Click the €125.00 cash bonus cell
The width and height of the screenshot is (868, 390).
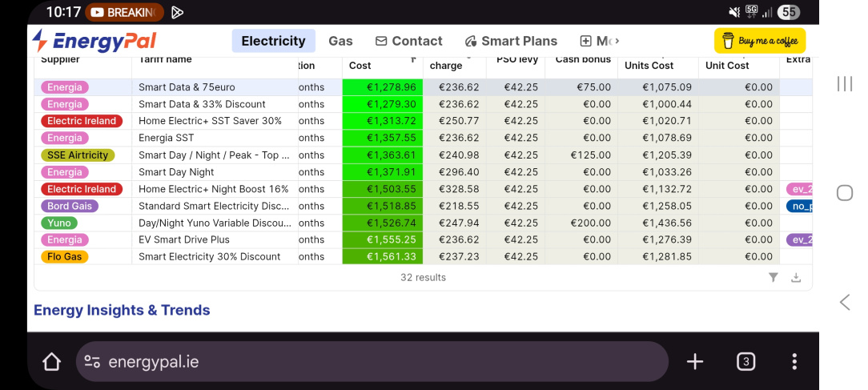pos(581,155)
